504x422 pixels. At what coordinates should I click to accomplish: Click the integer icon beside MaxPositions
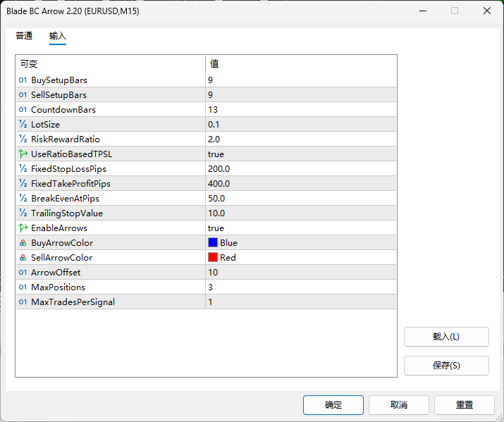pyautogui.click(x=23, y=287)
